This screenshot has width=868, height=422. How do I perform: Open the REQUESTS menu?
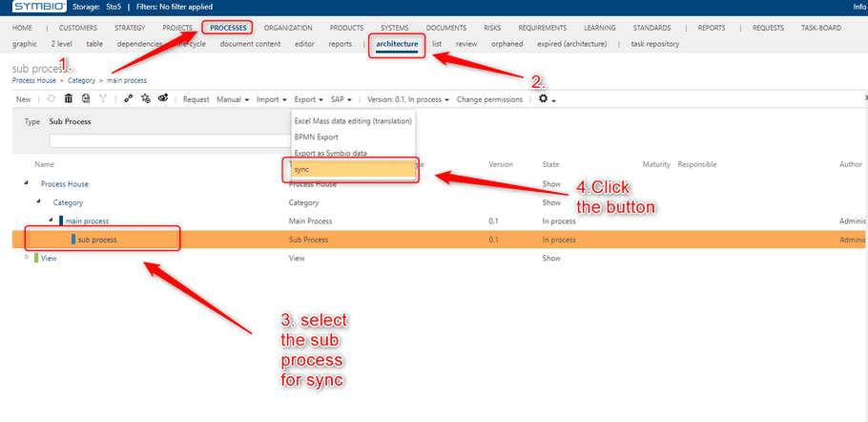click(x=768, y=28)
